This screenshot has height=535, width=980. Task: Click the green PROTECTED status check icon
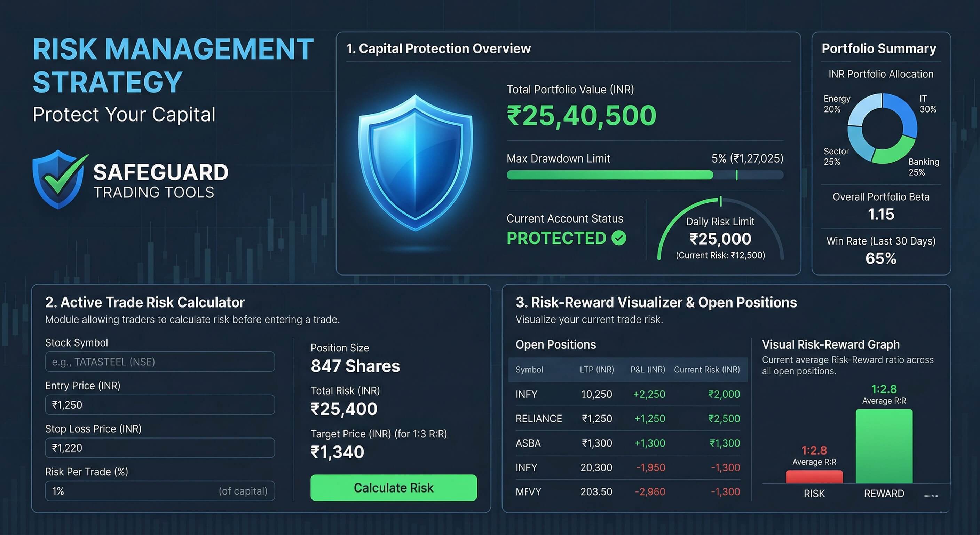point(619,238)
